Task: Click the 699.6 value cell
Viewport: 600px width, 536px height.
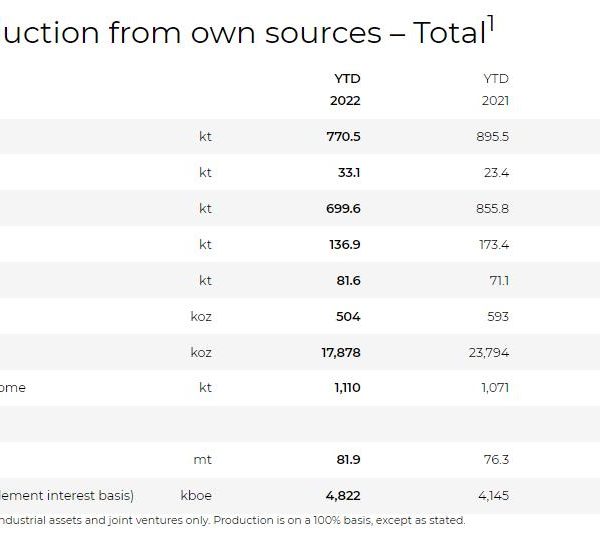Action: click(x=343, y=208)
